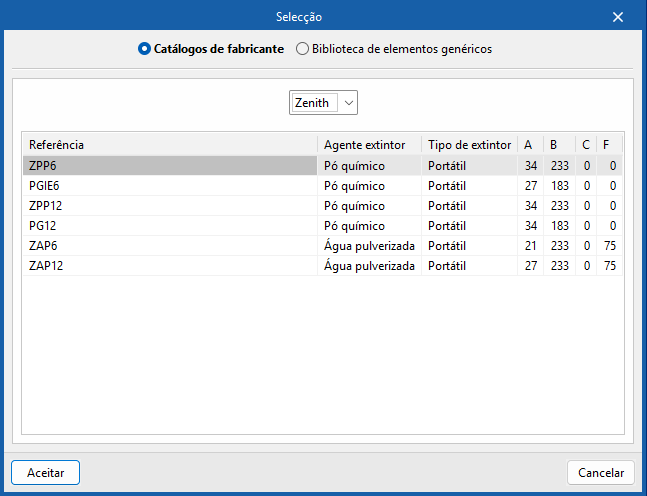Screen dimensions: 647x496
Task: Select the ZAP12 extinguisher row
Action: coord(170,265)
